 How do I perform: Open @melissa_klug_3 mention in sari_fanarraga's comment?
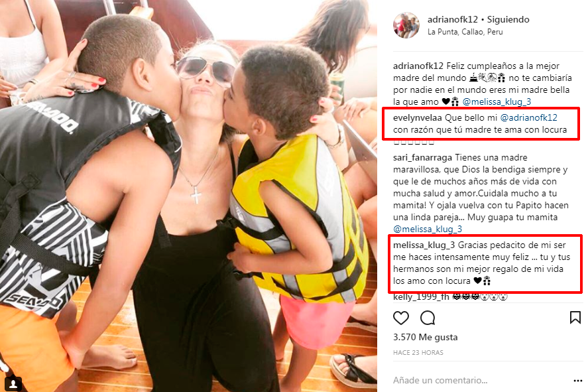click(x=428, y=229)
